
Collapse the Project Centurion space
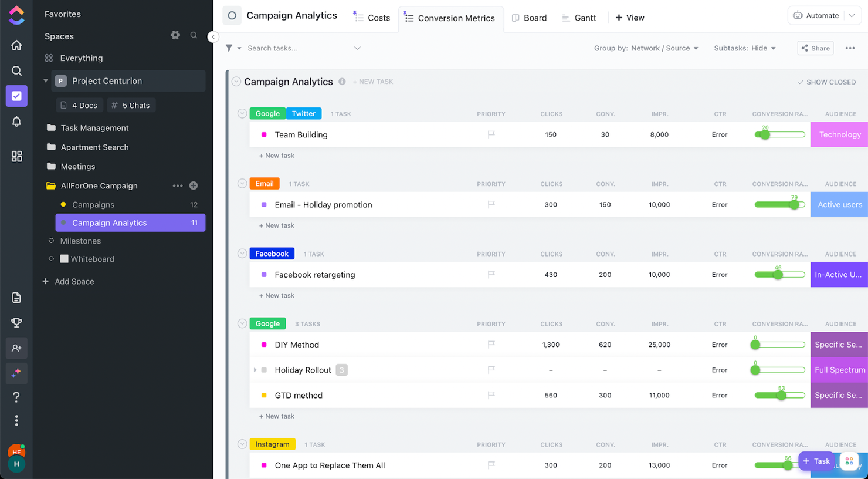coord(46,81)
